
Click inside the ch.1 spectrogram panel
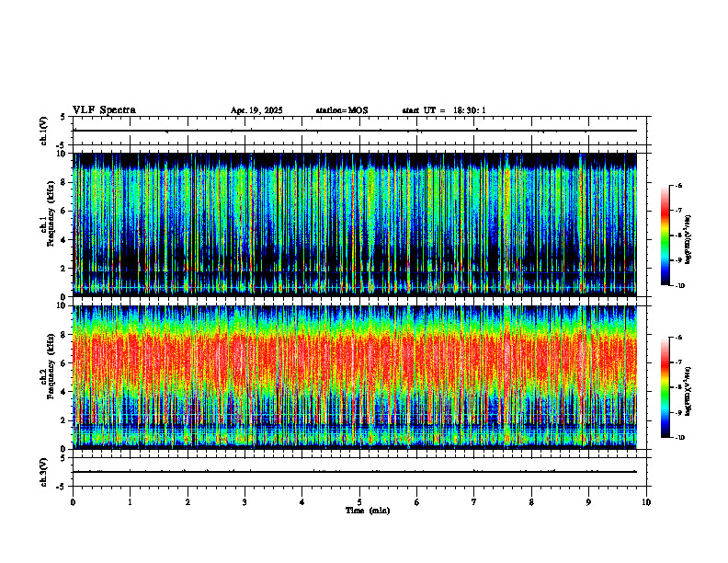355,224
